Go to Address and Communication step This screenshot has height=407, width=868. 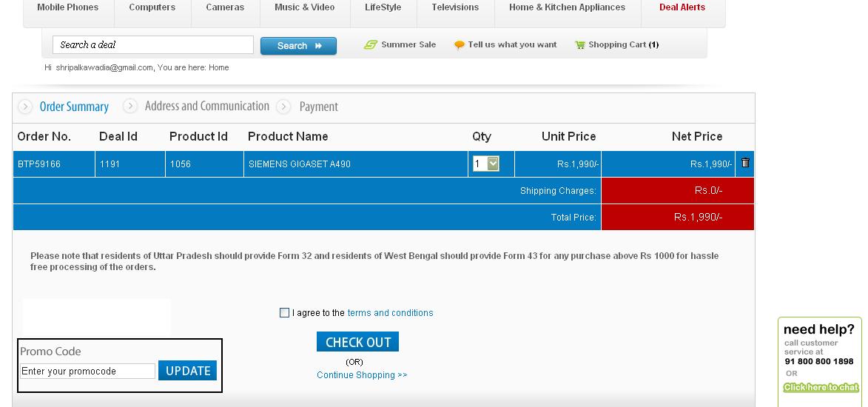207,106
